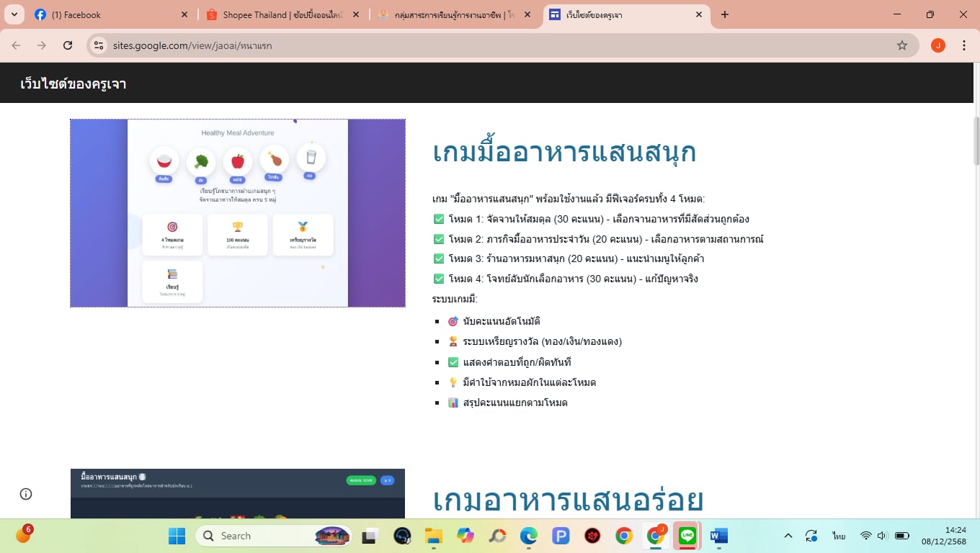Image resolution: width=980 pixels, height=553 pixels.
Task: Open File Explorer from the taskbar
Action: 433,536
